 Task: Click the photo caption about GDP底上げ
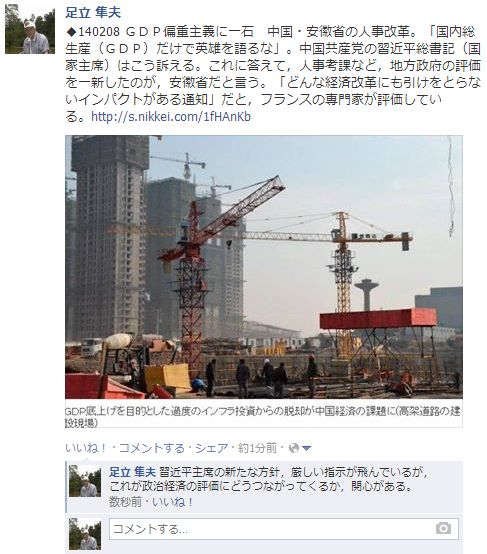pyautogui.click(x=263, y=417)
